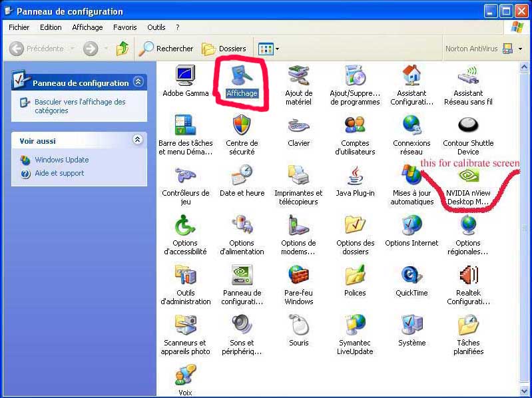Collapse the Voir aussi panel
Screen dimensions: 532x398
click(137, 139)
